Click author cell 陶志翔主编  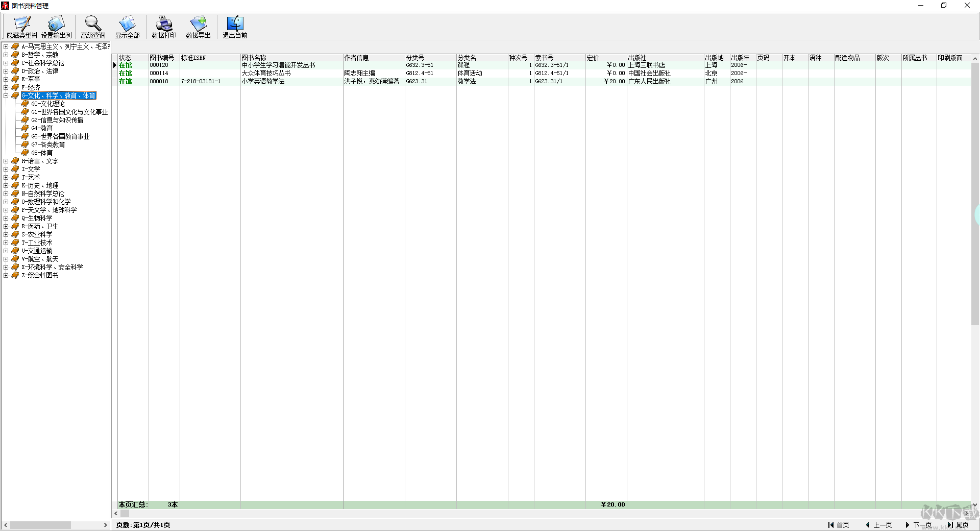click(374, 73)
